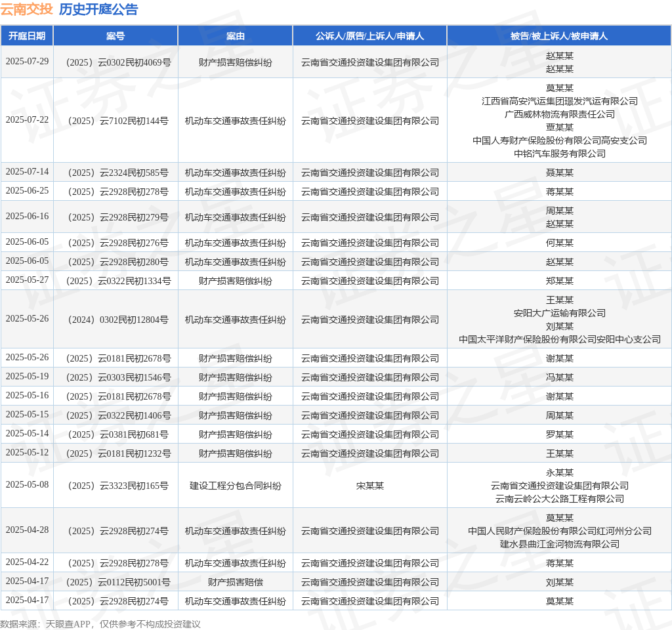Click the date 2025-05-19
Viewport: 672px width, 630px height.
pyautogui.click(x=27, y=376)
